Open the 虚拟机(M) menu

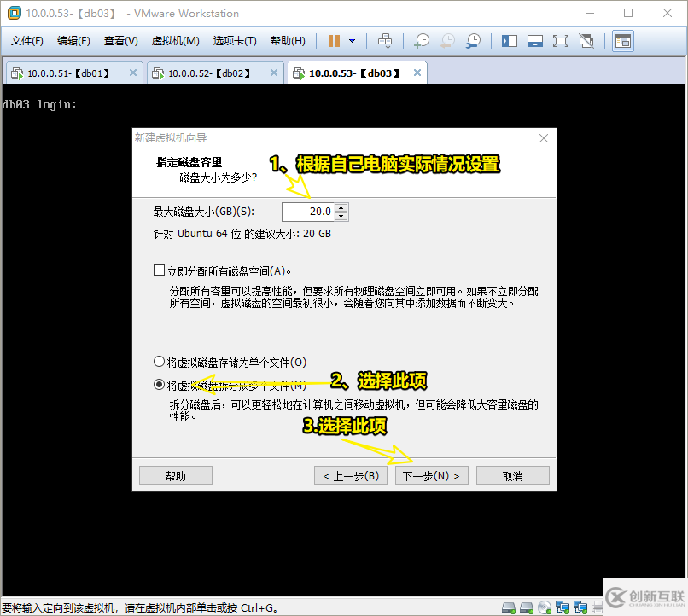pos(175,41)
